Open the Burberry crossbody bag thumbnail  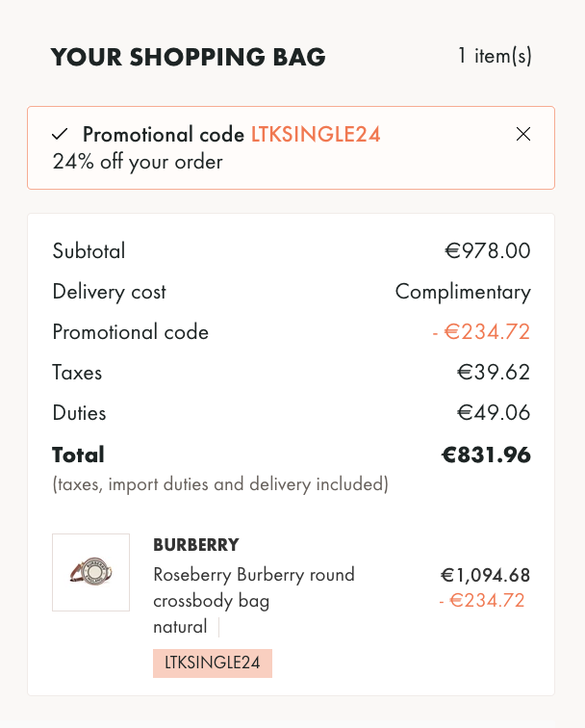click(91, 572)
